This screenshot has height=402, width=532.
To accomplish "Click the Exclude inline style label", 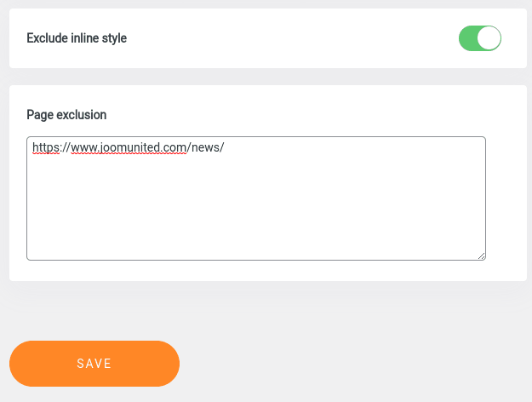I will coord(77,38).
